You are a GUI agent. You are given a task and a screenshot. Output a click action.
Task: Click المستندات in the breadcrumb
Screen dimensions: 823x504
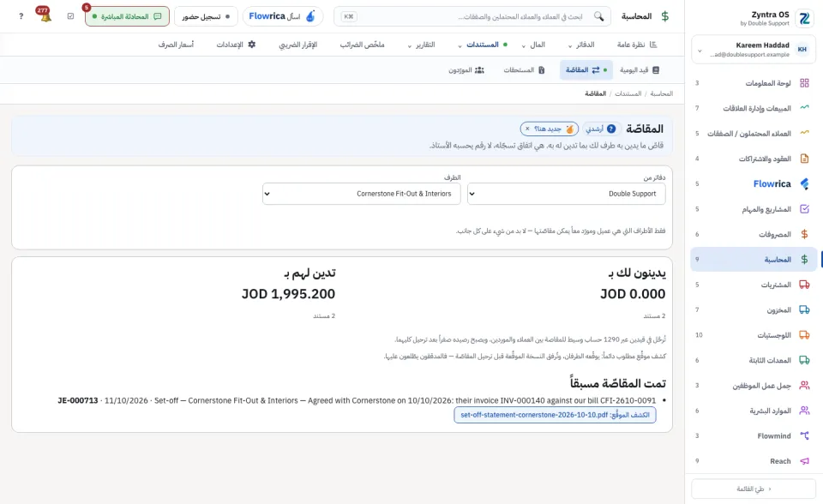point(628,93)
